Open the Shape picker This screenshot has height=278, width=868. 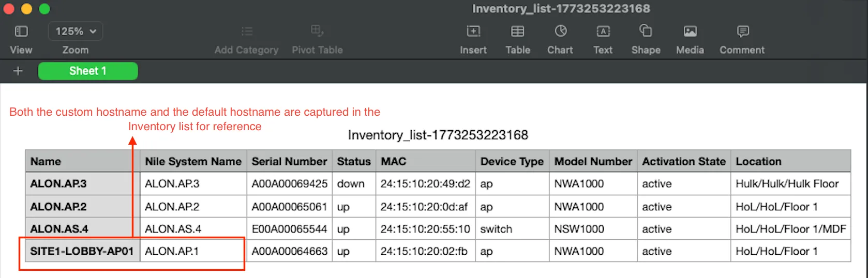pos(646,31)
